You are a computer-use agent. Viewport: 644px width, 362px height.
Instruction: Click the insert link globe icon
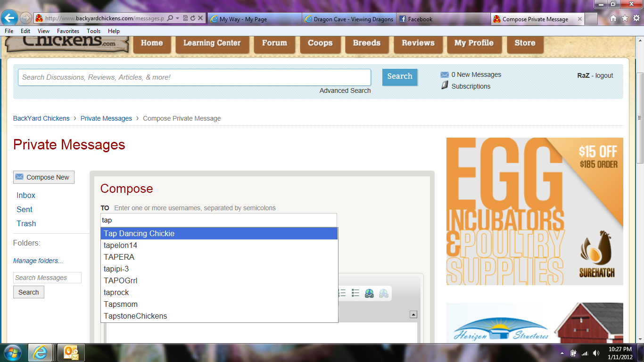(x=369, y=293)
